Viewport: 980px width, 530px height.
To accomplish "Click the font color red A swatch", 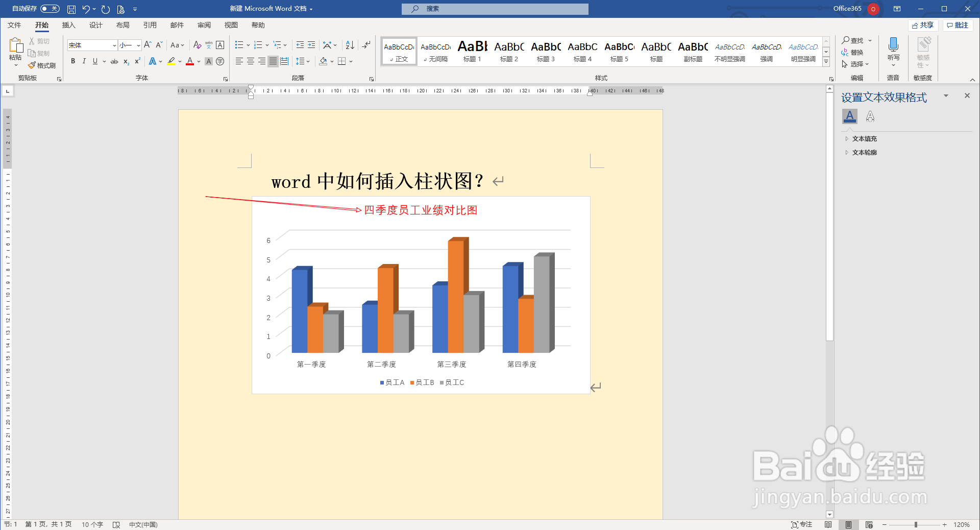I will [190, 61].
